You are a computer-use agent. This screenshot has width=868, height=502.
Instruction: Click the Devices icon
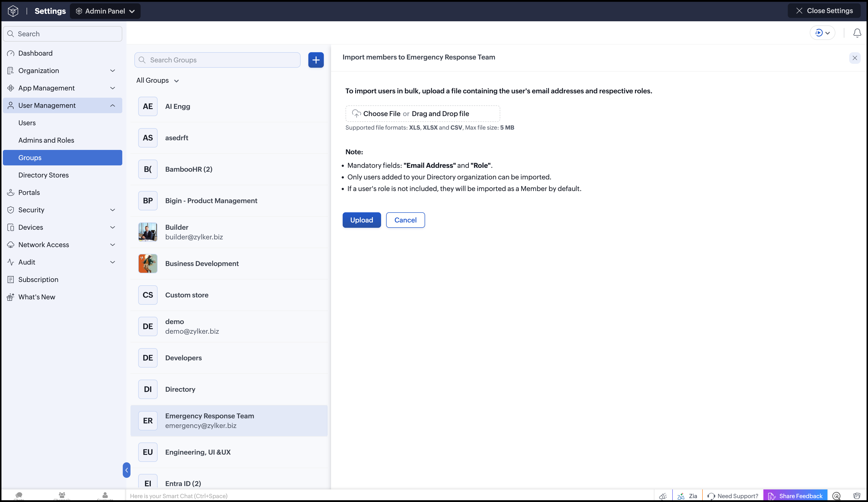11,227
